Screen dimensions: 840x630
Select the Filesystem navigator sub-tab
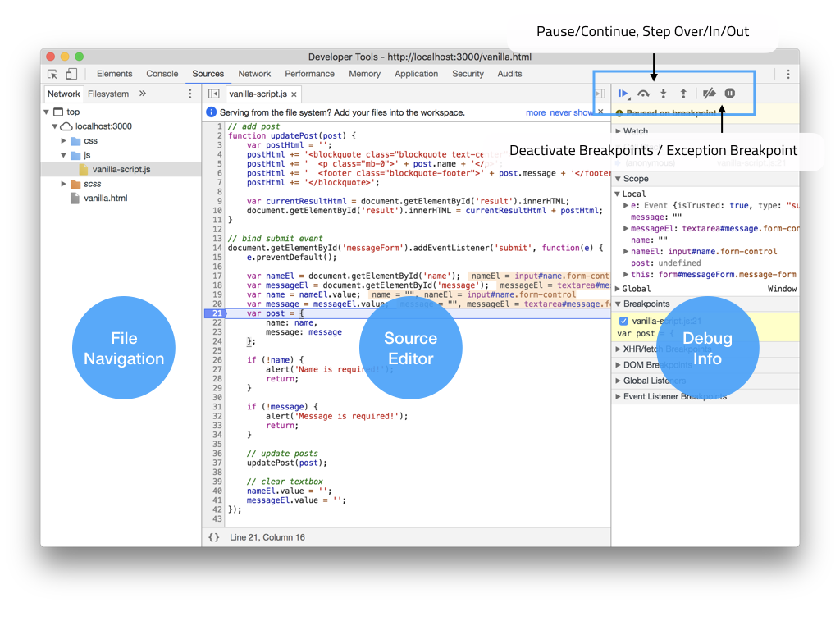click(x=108, y=94)
